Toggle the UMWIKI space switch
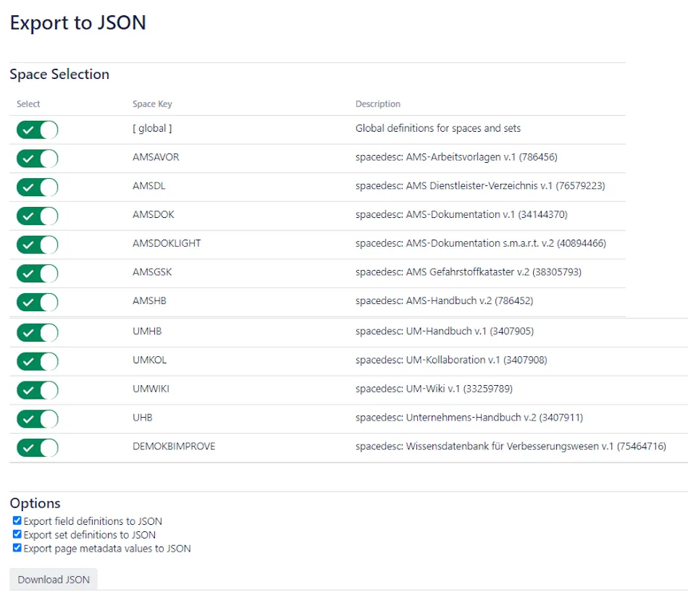688x616 pixels. coord(37,390)
